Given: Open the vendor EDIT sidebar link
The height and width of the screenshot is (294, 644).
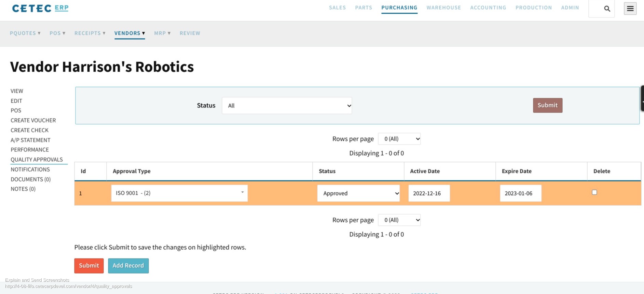Looking at the screenshot, I should (16, 101).
